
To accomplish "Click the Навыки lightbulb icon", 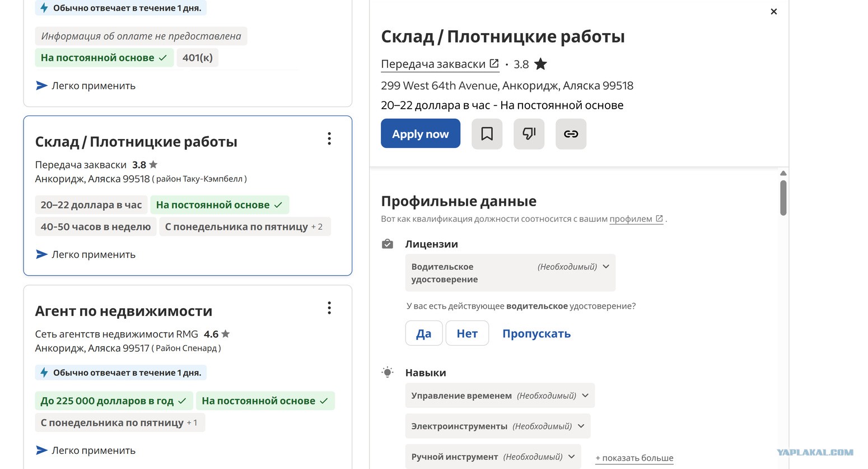I will click(x=388, y=372).
